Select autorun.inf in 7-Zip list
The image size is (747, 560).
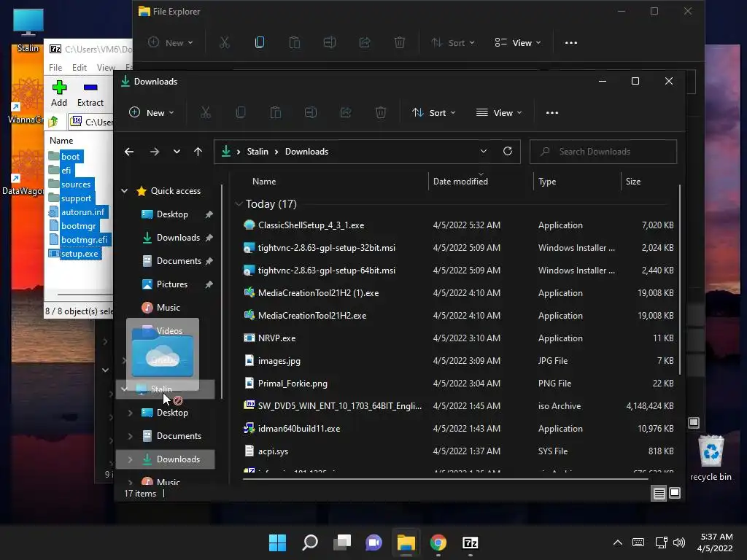coord(82,212)
